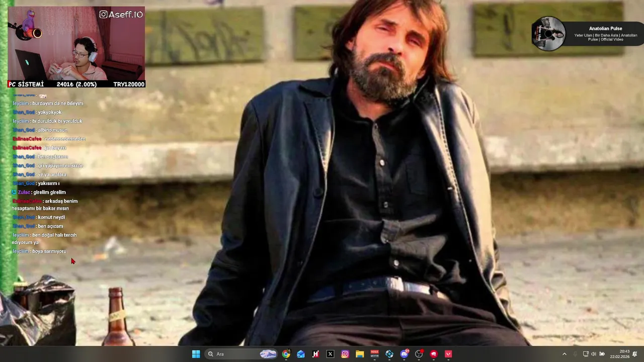Click the taskbar search box labeled Ara

(242, 354)
